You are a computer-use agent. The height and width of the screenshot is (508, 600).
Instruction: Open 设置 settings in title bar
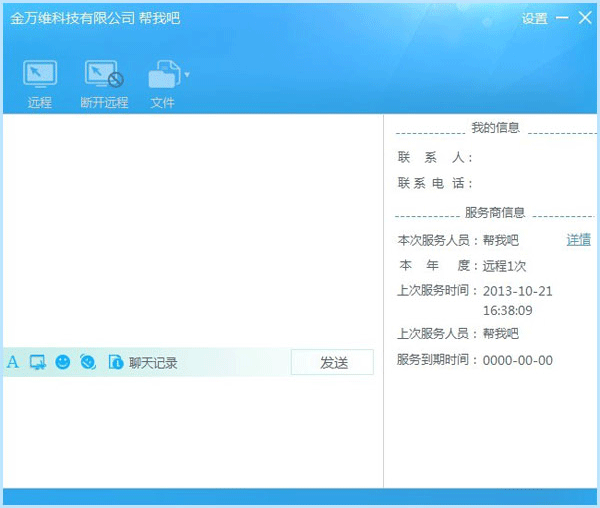click(x=534, y=19)
